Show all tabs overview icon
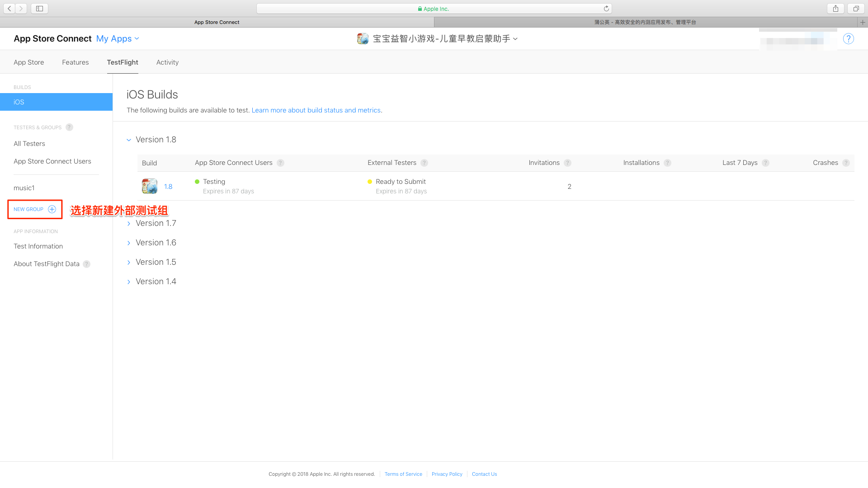 pos(856,9)
